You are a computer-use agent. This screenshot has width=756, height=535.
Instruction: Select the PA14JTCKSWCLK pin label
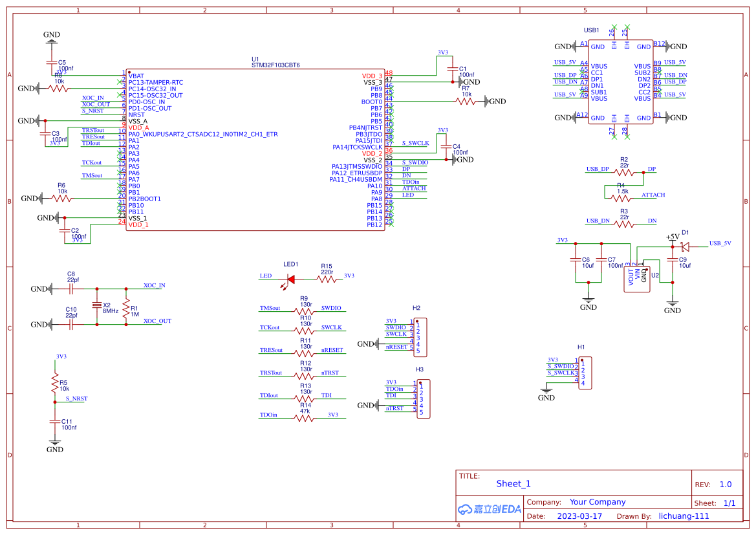tap(357, 147)
